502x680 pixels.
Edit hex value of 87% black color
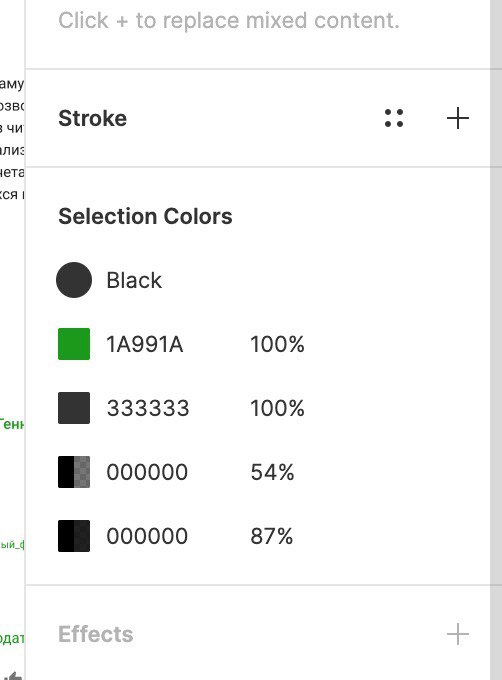(x=147, y=536)
